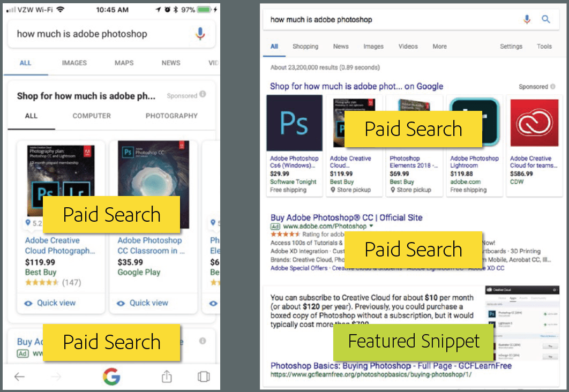The width and height of the screenshot is (569, 392).
Task: Open Adobe Creative Cloud for teams product link
Action: (x=534, y=162)
